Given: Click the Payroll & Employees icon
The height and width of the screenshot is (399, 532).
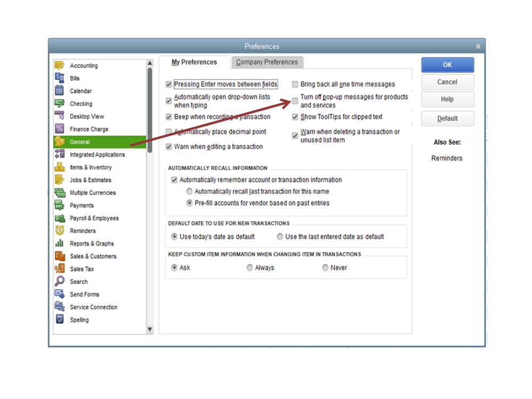Looking at the screenshot, I should 60,218.
